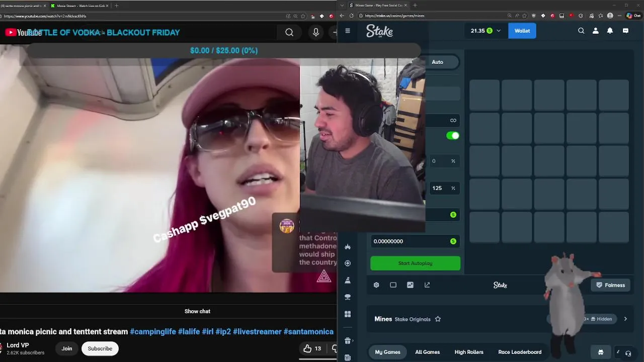
Task: Open the Stake sidebar target icon
Action: coord(348,263)
